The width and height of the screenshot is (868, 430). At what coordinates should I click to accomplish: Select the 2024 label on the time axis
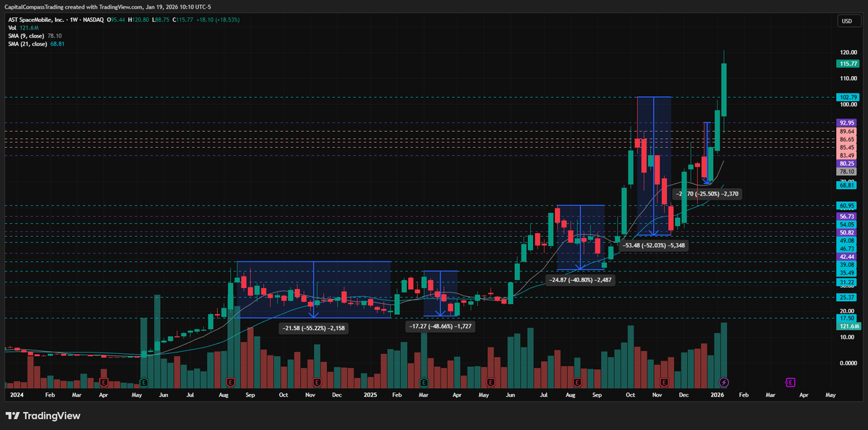coord(17,396)
